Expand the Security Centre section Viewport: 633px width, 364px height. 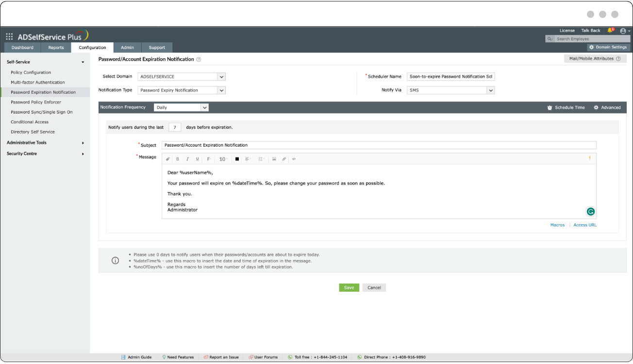(x=83, y=154)
